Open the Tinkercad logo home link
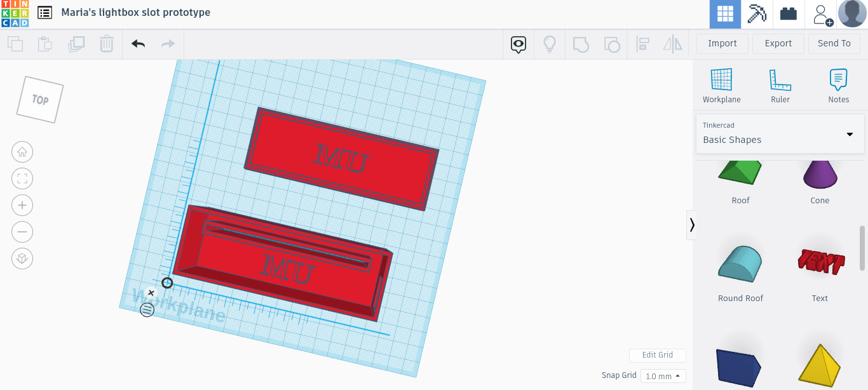Image resolution: width=868 pixels, height=390 pixels. 15,14
